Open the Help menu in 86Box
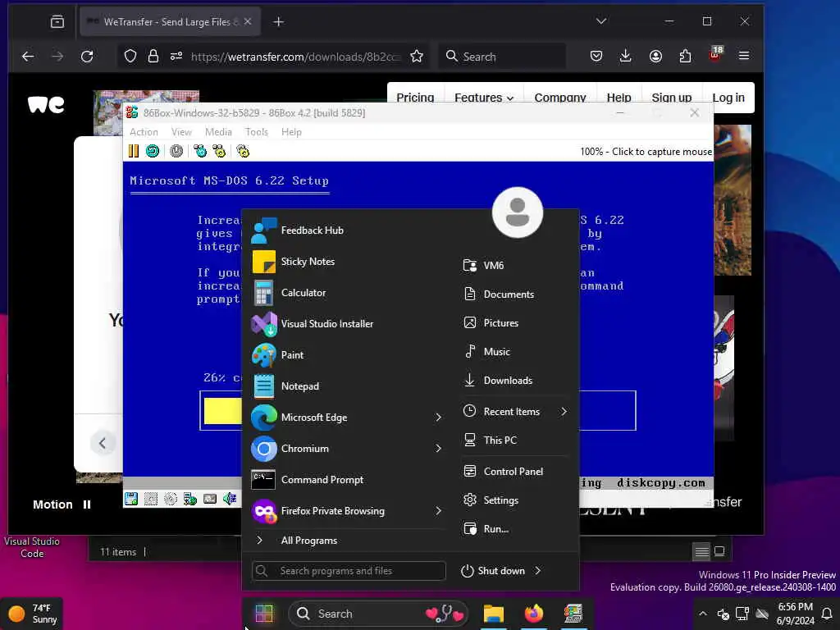The width and height of the screenshot is (840, 630). (291, 132)
